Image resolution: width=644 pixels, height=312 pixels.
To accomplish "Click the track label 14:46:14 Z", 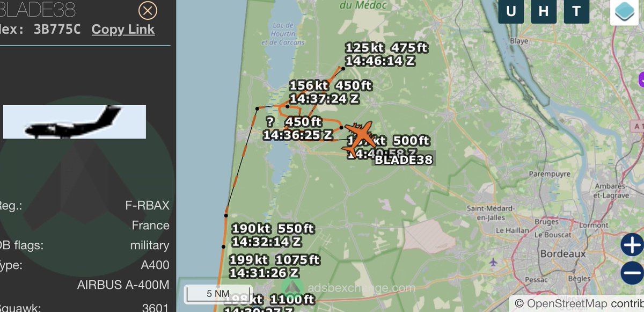I will 380,61.
